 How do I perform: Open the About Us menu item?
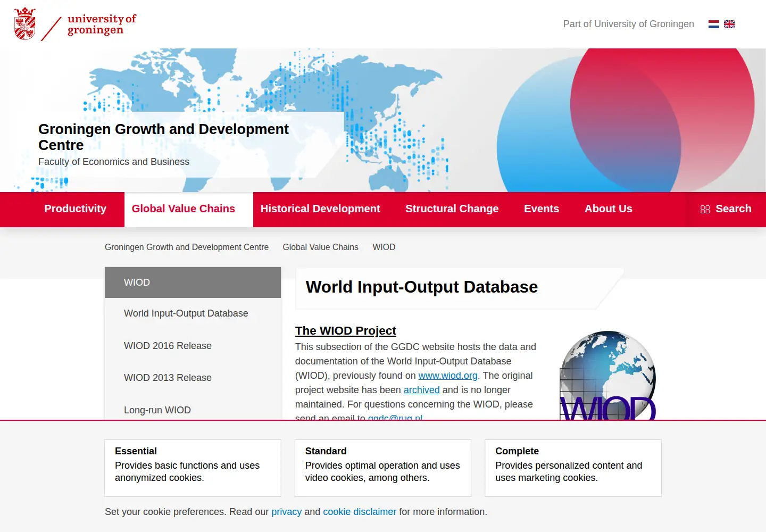609,209
